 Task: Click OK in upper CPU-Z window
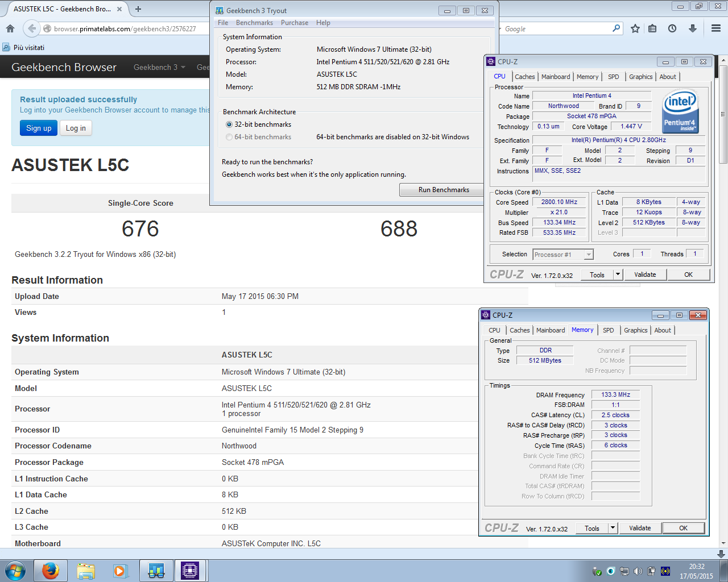tap(688, 275)
